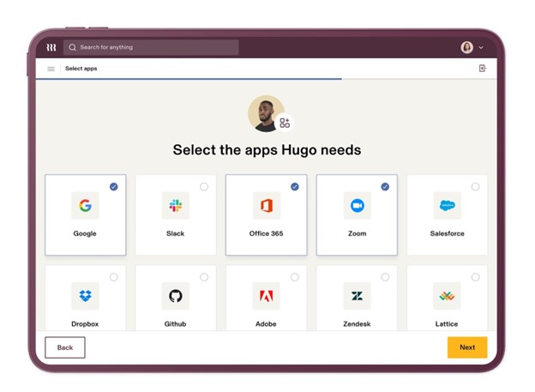Viewport: 535px width, 392px height.
Task: Click the Lattice logo icon
Action: (448, 296)
